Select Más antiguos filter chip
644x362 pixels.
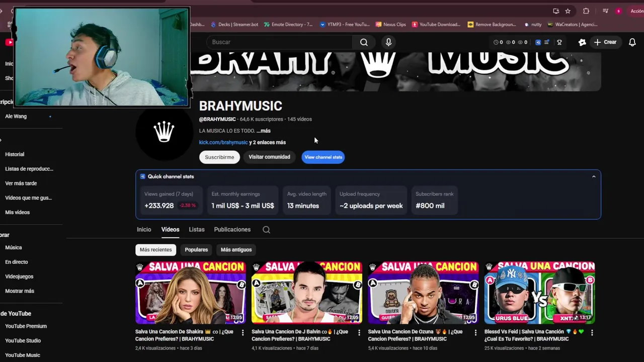coord(236,249)
